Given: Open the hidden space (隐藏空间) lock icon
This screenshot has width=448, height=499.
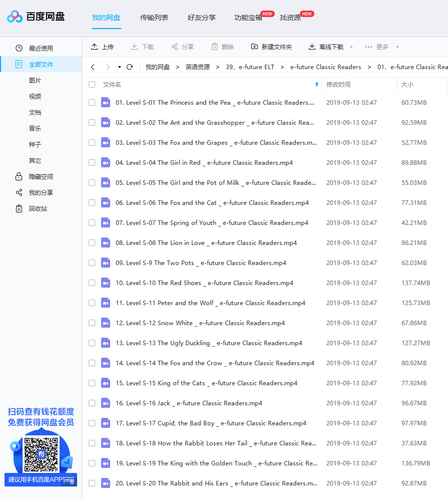Looking at the screenshot, I should pyautogui.click(x=19, y=176).
